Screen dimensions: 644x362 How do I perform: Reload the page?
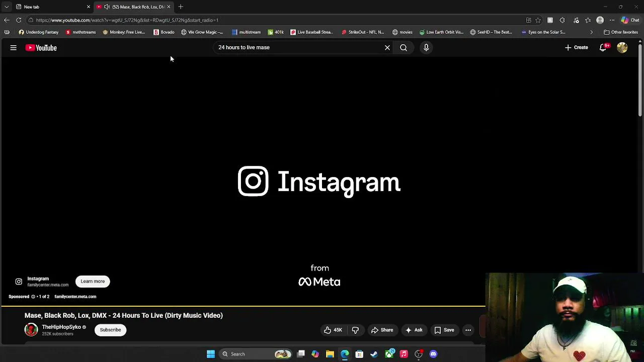pos(19,20)
